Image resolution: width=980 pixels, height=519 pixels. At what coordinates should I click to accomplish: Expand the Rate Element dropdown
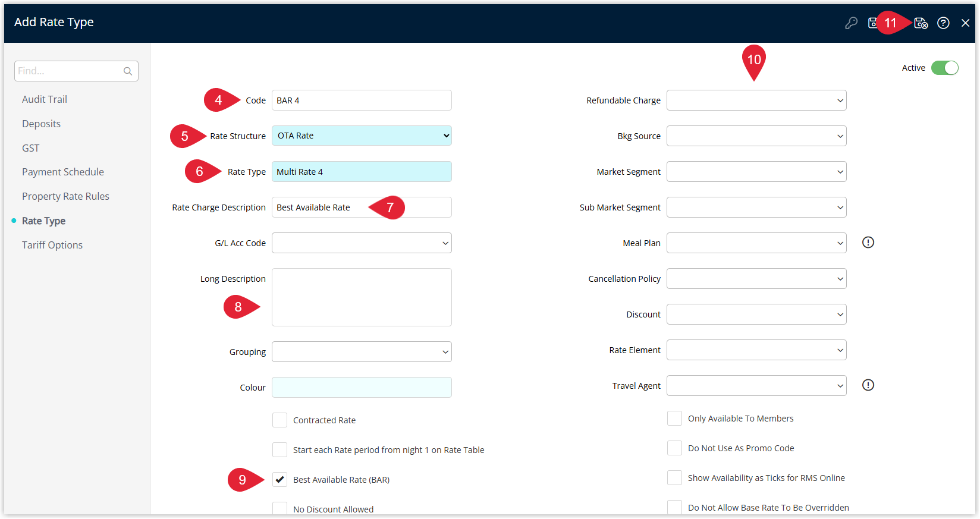[x=756, y=350]
